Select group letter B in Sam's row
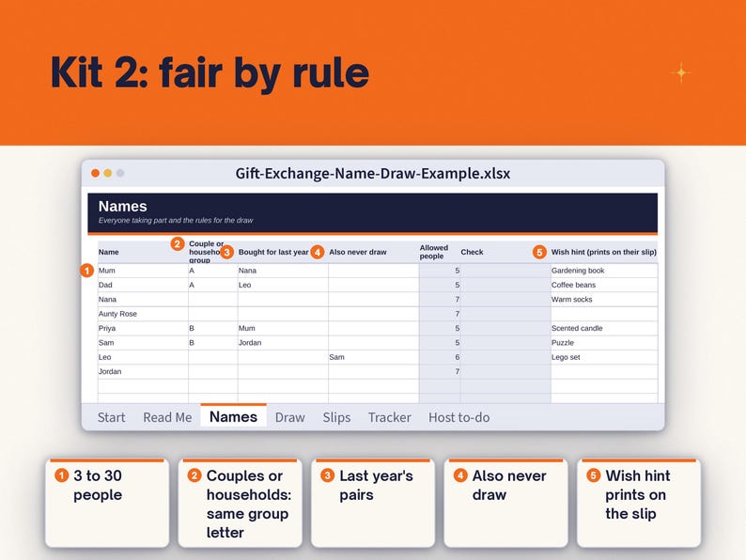 point(213,343)
